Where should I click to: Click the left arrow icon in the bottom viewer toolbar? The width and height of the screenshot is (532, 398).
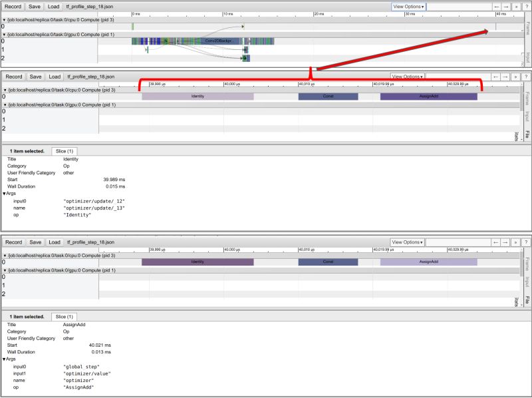click(x=496, y=242)
